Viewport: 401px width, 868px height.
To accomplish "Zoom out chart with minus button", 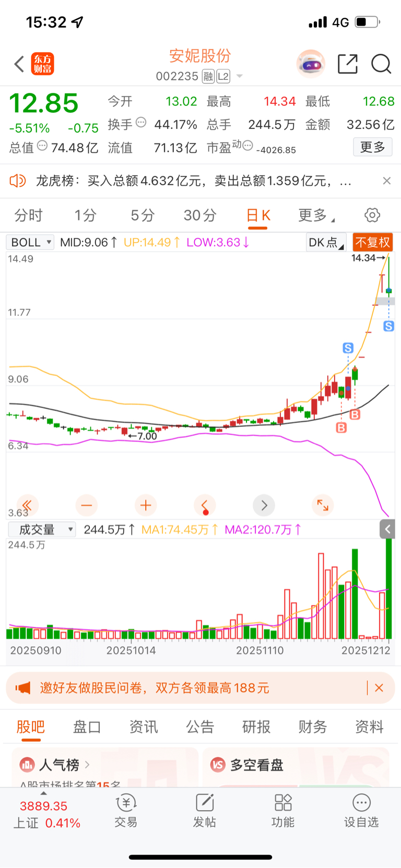I will pos(87,505).
